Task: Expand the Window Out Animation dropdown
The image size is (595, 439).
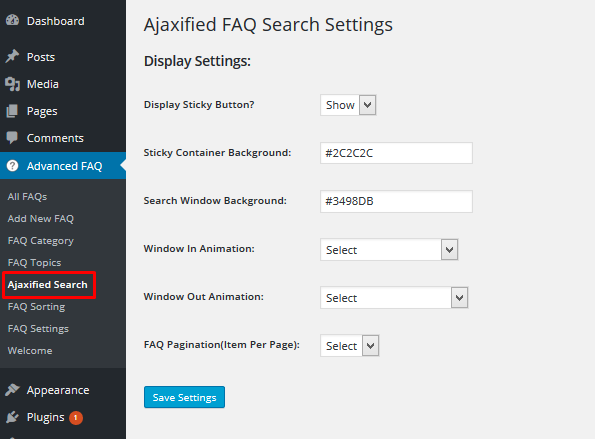Action: tap(394, 298)
